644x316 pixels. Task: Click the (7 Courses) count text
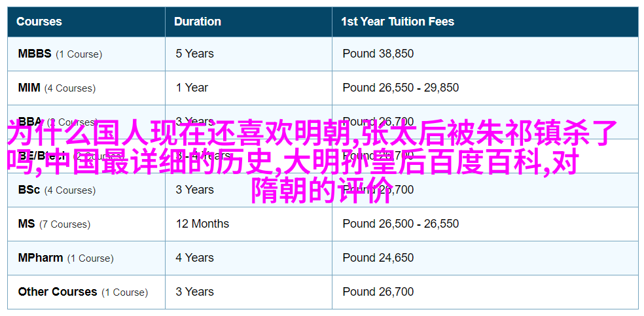click(x=65, y=224)
